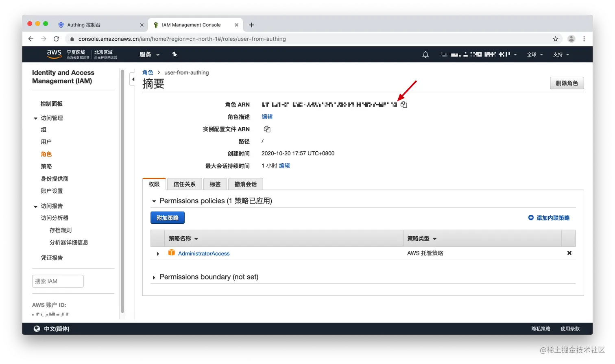615x364 pixels.
Task: Go to 角色 breadcrumb link
Action: pos(148,72)
